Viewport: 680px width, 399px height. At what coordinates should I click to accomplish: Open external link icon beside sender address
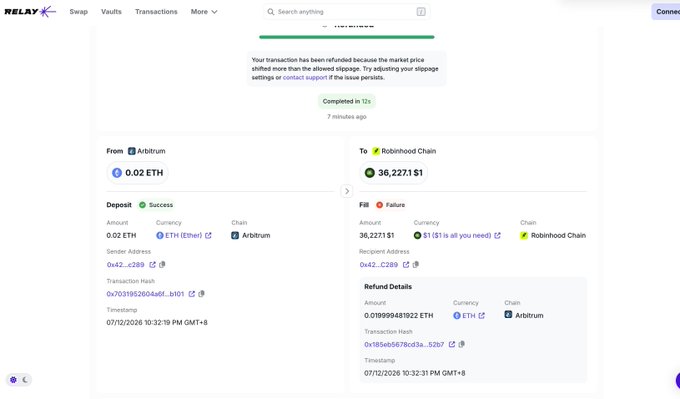click(x=152, y=265)
